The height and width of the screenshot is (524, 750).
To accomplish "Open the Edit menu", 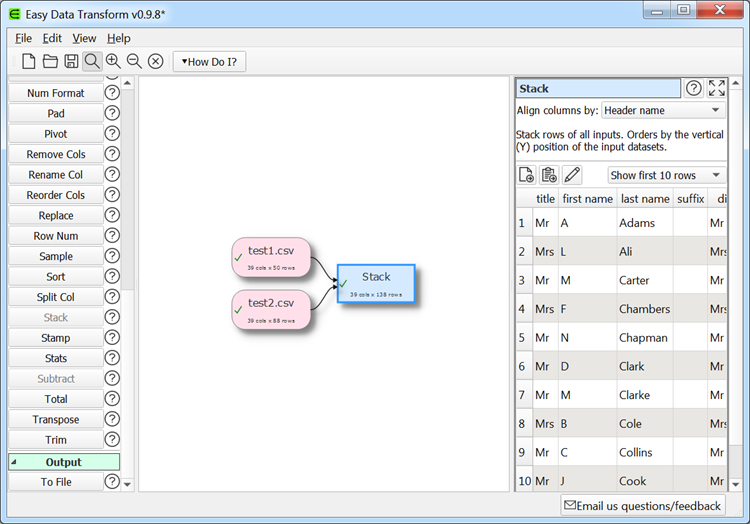I will coord(52,38).
